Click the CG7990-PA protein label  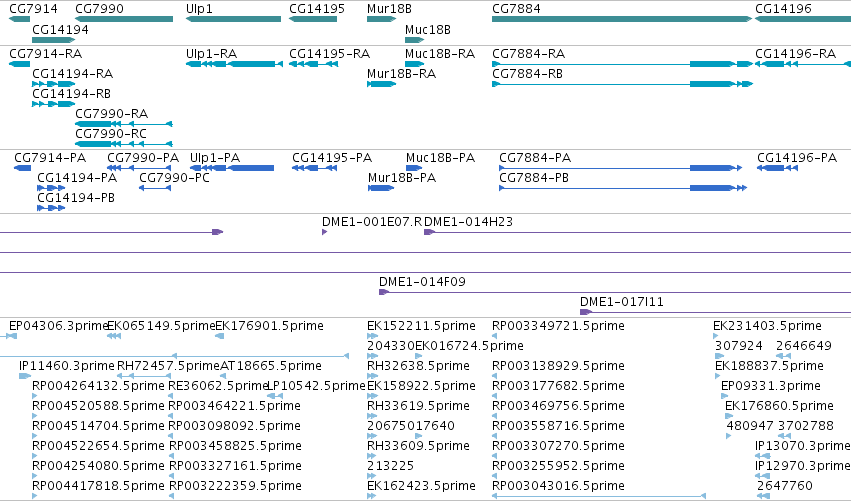(143, 158)
